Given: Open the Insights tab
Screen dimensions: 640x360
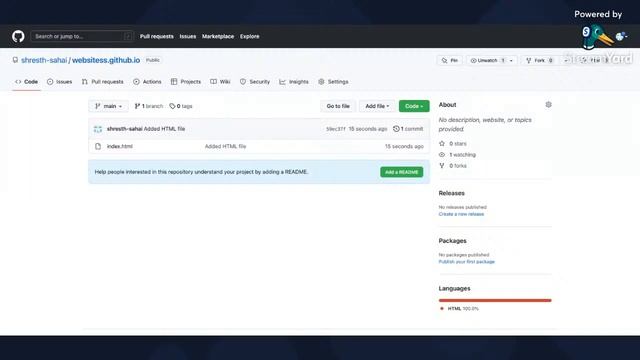Looking at the screenshot, I should [294, 82].
